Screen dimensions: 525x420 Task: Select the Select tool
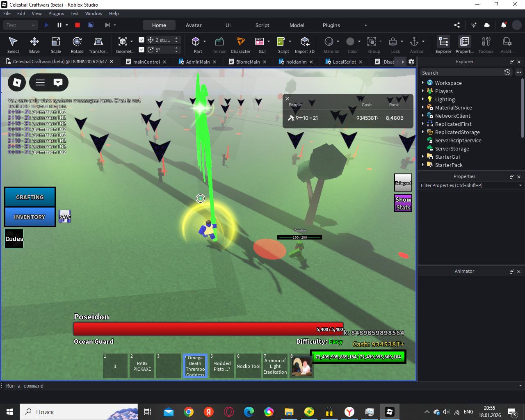tap(13, 45)
